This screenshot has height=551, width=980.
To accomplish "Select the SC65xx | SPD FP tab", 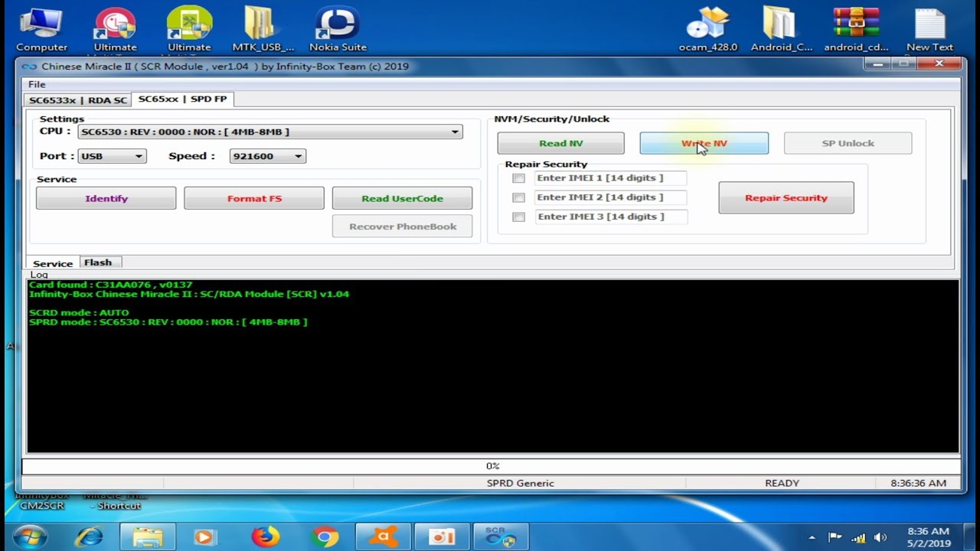I will point(182,99).
